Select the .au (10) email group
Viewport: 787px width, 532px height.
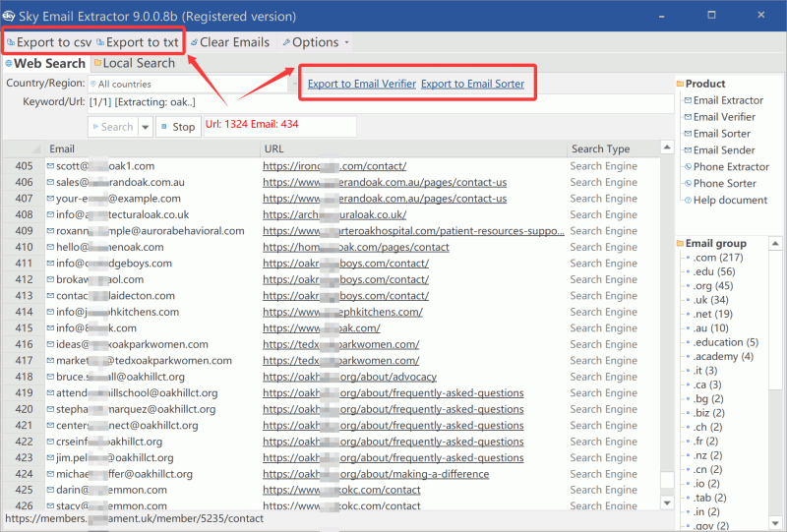coord(710,327)
